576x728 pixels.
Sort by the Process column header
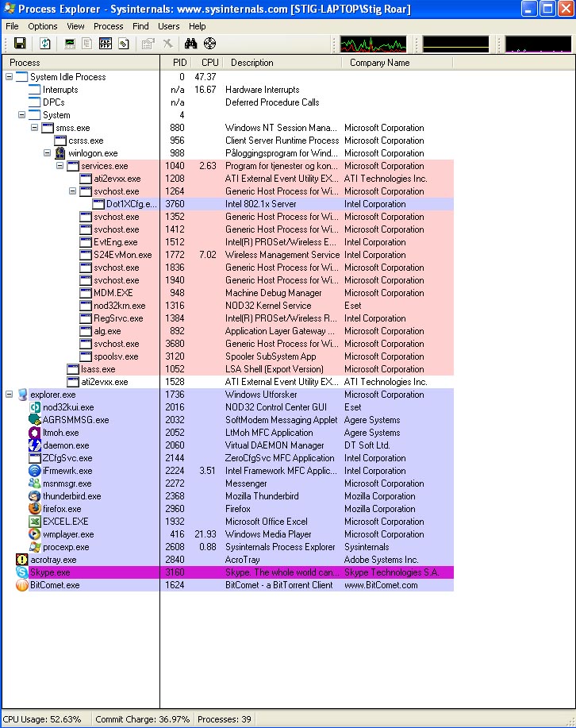coord(81,63)
